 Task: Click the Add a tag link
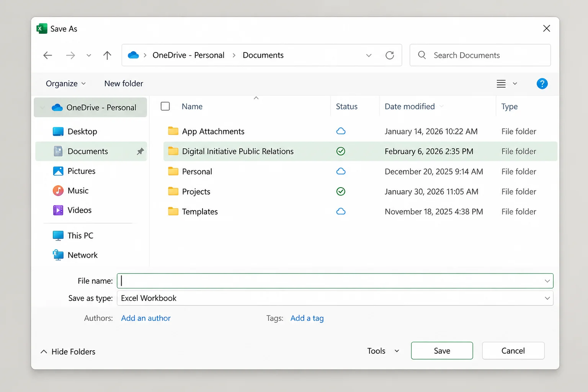click(307, 318)
